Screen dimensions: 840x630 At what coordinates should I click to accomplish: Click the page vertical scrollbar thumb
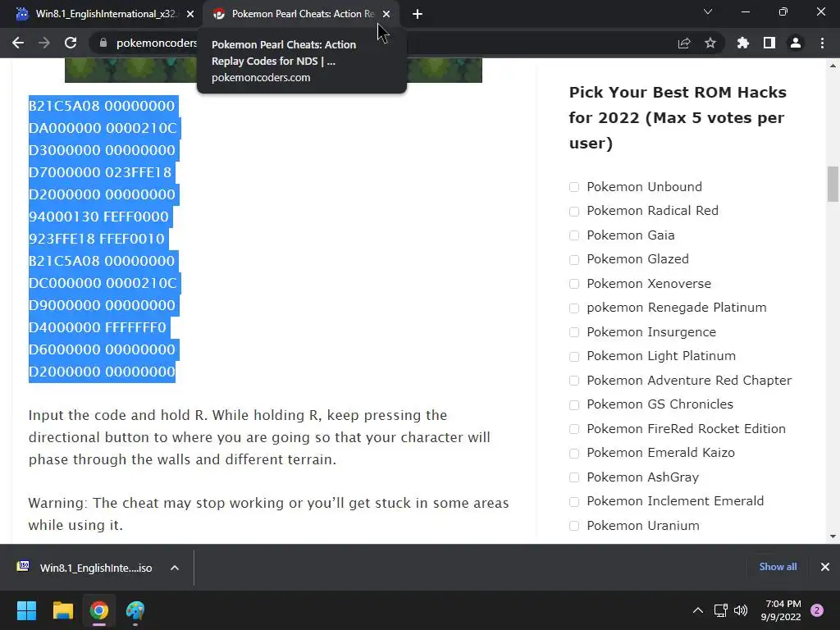(833, 184)
